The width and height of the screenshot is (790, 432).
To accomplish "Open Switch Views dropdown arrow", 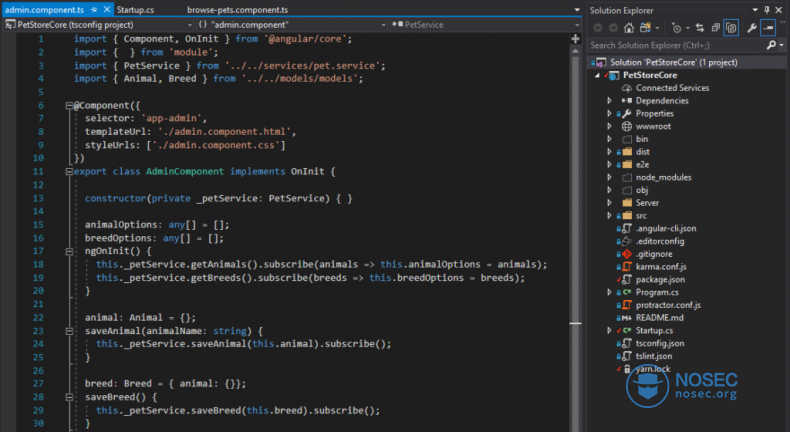I will pyautogui.click(x=657, y=29).
